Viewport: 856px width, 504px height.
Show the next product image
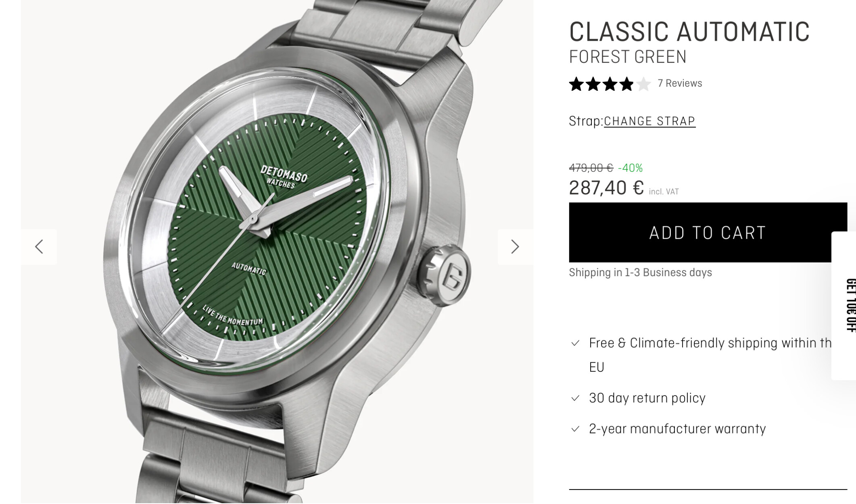515,247
